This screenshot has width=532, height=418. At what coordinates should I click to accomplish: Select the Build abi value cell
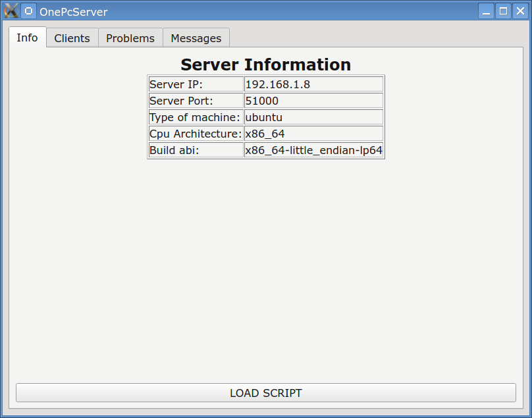pyautogui.click(x=313, y=149)
